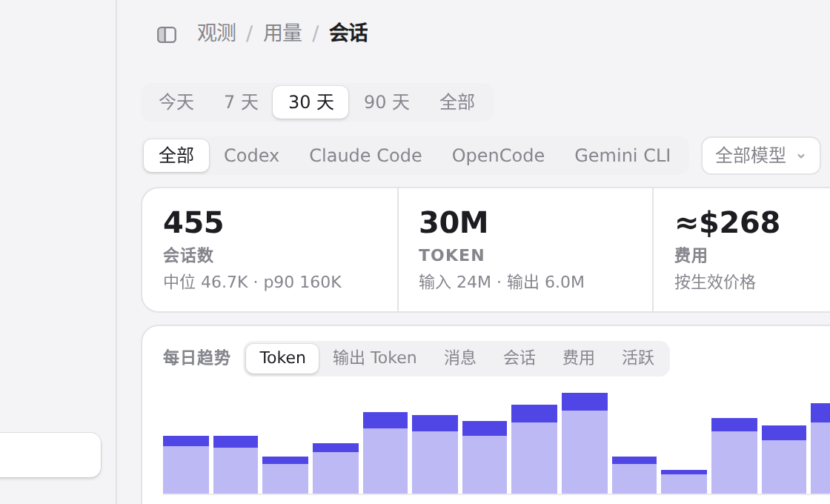Show the 全部 time range

(456, 102)
